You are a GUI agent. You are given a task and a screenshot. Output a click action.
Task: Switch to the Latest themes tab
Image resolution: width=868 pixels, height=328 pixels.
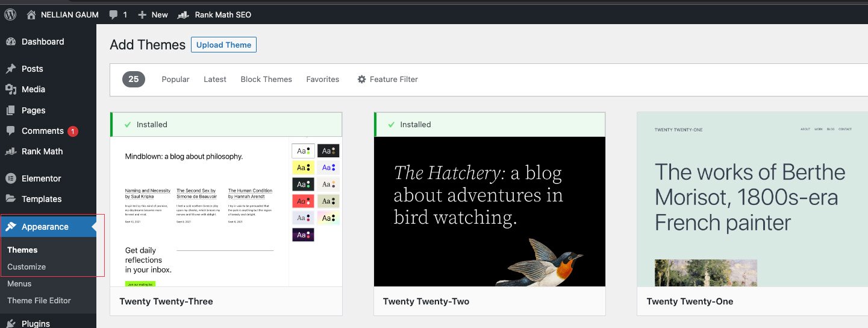click(x=215, y=79)
